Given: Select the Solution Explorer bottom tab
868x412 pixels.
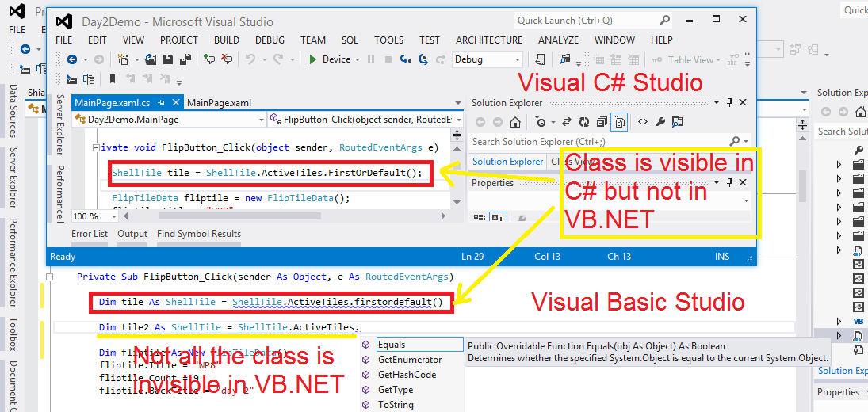Looking at the screenshot, I should [x=507, y=162].
